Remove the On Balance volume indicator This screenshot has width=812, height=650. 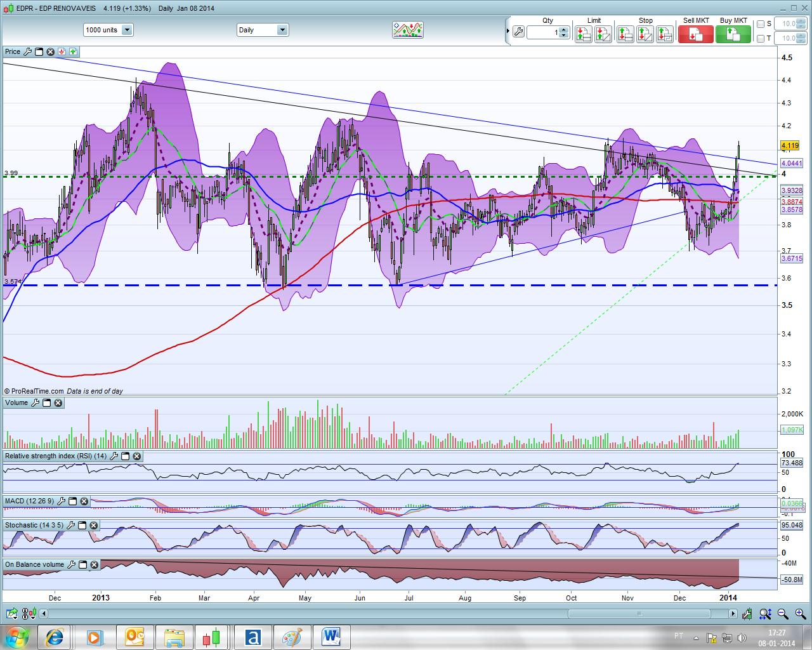pos(94,565)
